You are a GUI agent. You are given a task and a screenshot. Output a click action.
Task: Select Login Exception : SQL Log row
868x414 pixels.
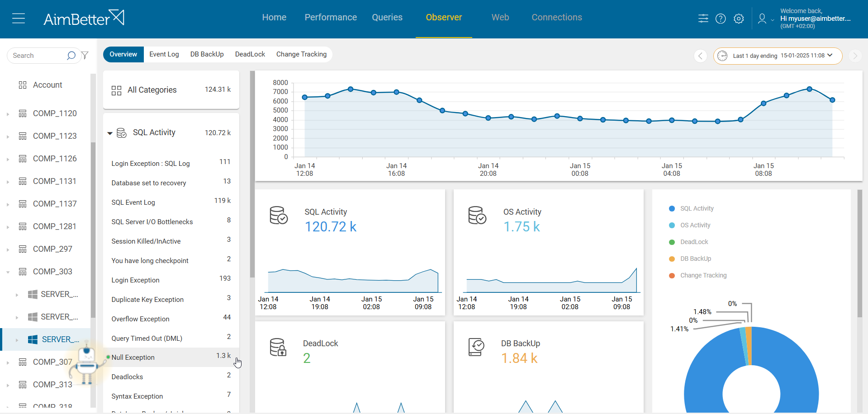click(171, 163)
